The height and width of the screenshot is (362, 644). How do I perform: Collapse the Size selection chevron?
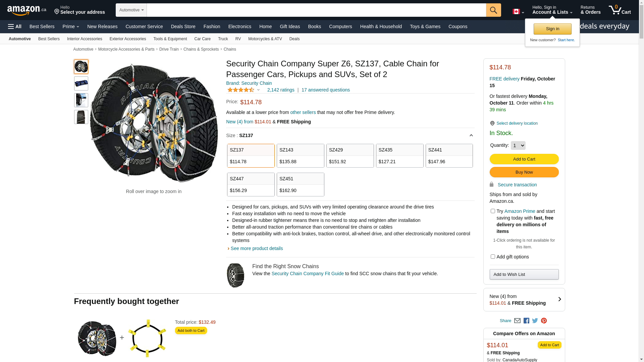471,135
